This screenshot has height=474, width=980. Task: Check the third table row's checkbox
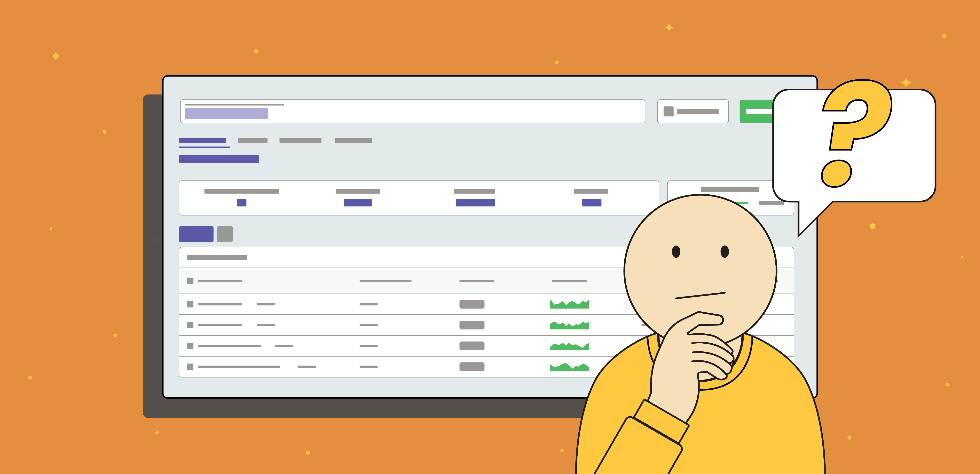click(x=190, y=346)
